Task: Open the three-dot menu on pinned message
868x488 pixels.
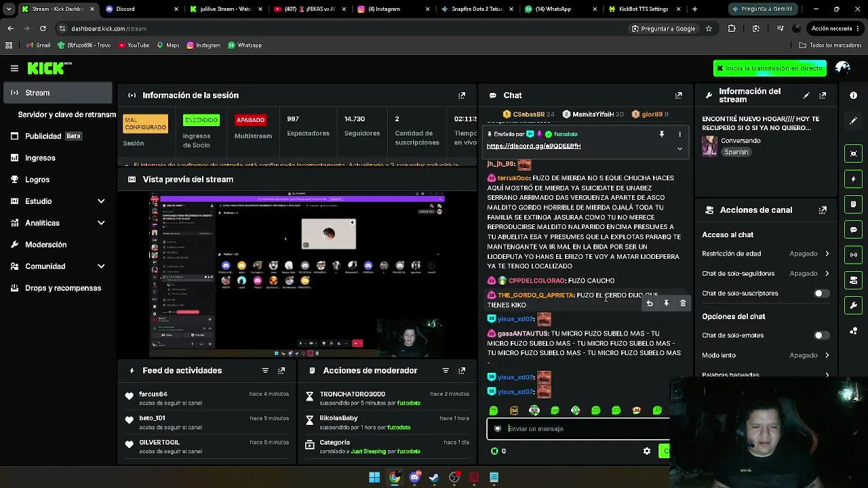Action: 679,134
